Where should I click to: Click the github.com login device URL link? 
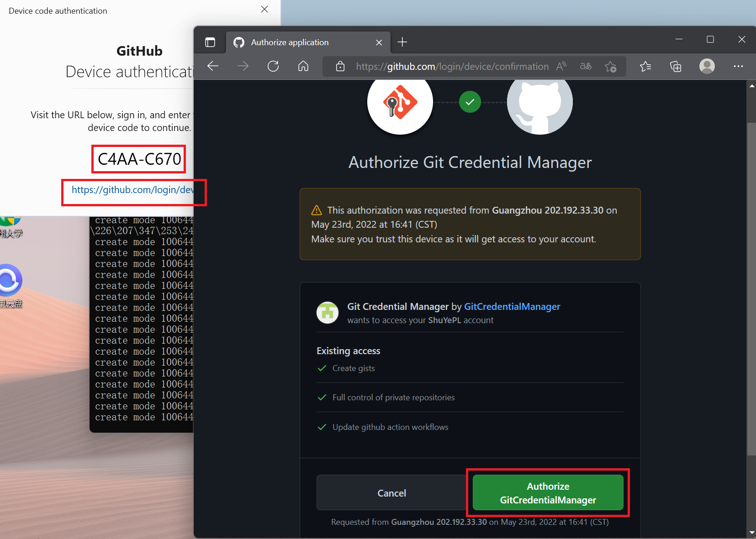tap(132, 190)
